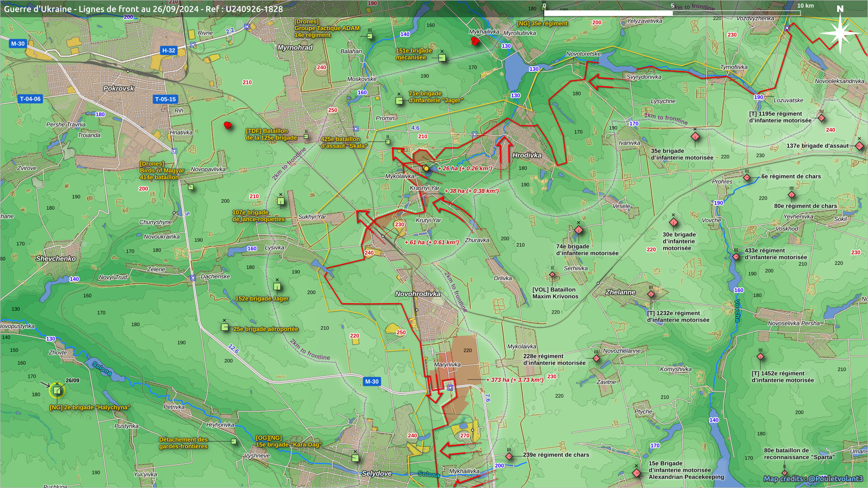
Task: Click the 137e brigade d'assaut diamond marker
Action: 859,146
